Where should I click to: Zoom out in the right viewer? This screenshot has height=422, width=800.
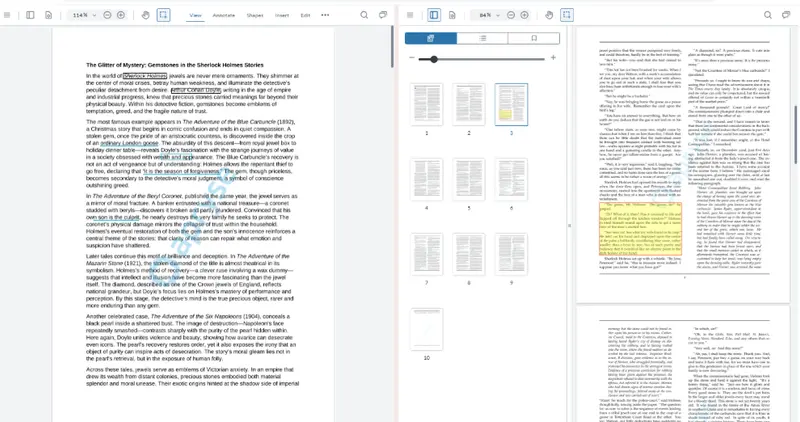coord(511,15)
